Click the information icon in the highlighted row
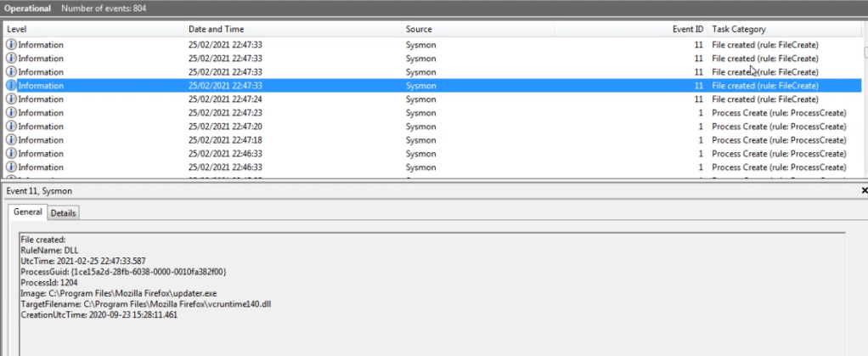868x356 pixels. click(x=12, y=86)
